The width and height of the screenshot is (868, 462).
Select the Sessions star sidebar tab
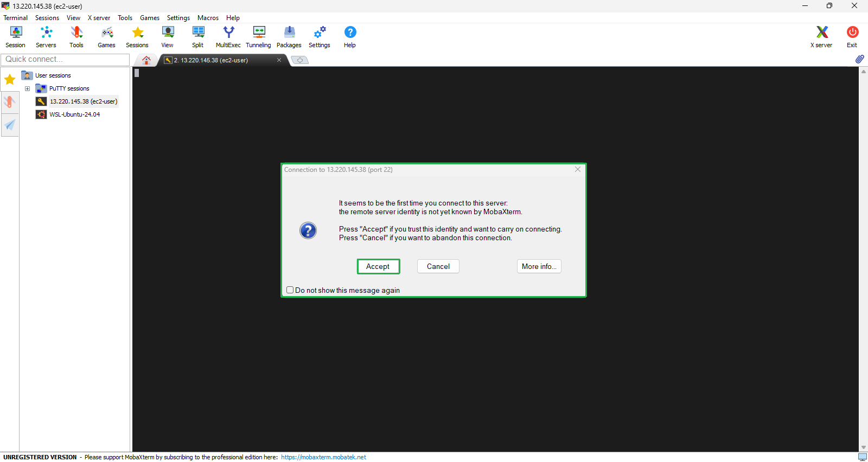coord(10,80)
